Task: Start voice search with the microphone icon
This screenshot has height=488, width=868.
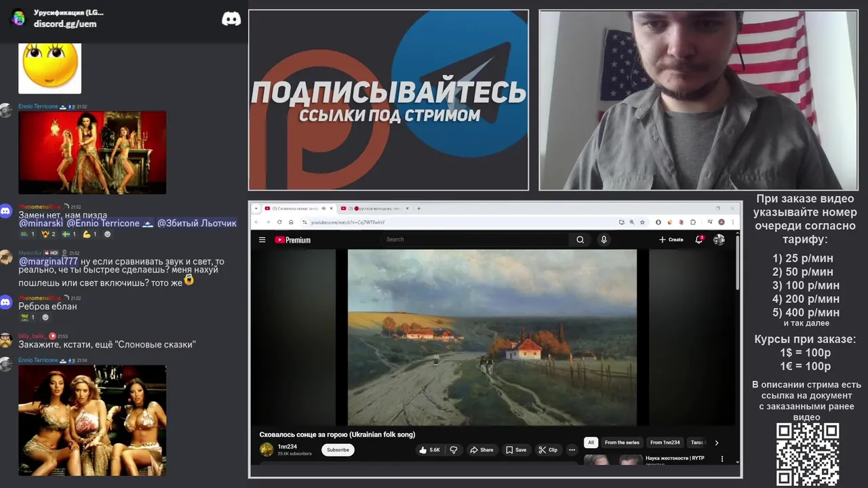Action: click(604, 239)
